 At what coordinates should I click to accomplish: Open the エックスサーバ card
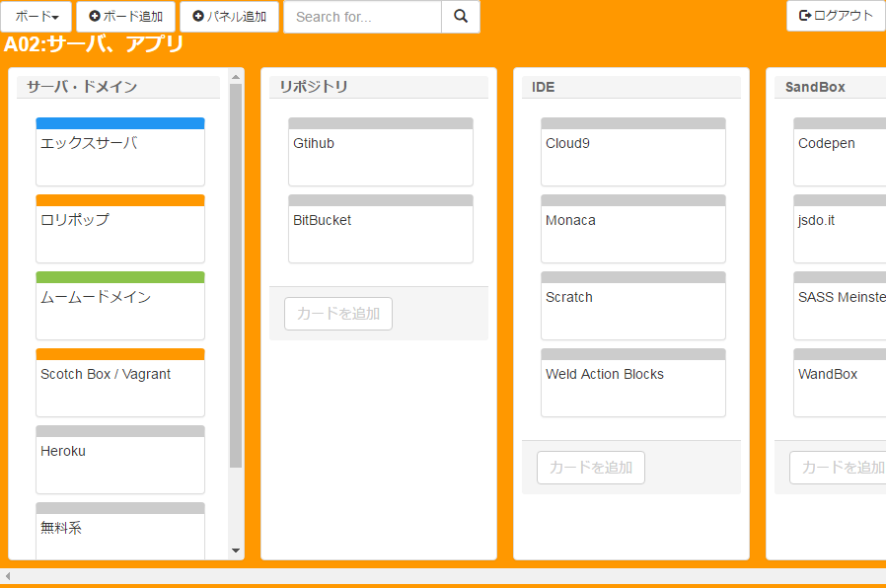tap(120, 151)
